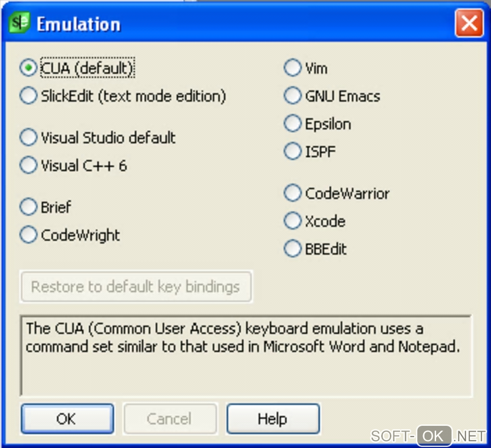This screenshot has height=448, width=491.
Task: Click the SlickEdit icon in title bar
Action: (20, 23)
